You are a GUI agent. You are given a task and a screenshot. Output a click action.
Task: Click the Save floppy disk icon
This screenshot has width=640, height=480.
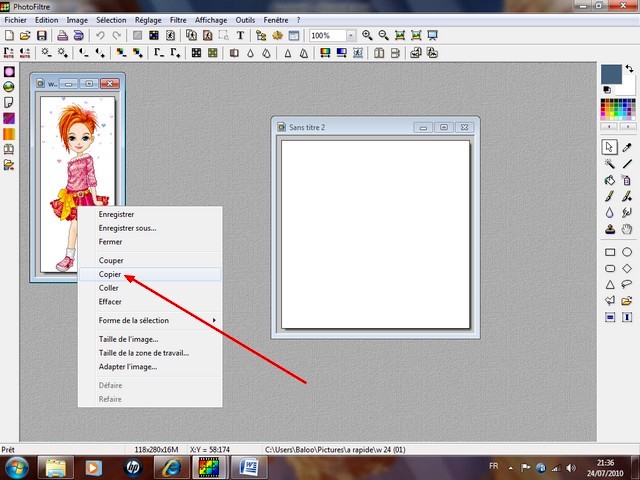point(42,36)
